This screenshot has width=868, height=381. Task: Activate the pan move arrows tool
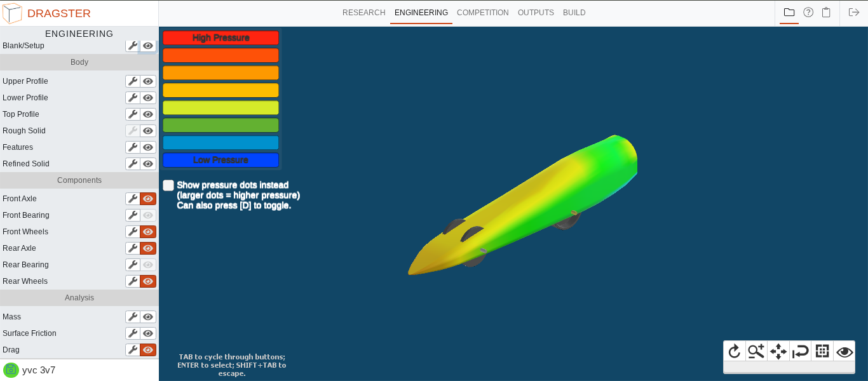click(x=778, y=351)
